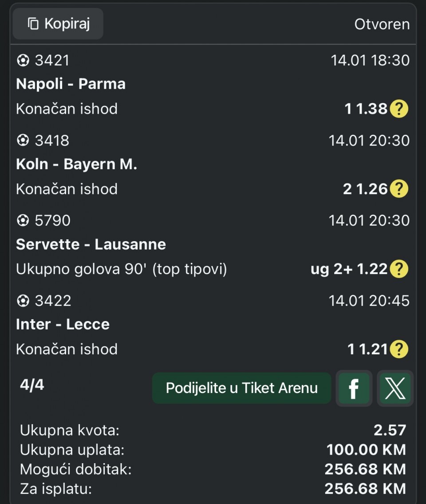The image size is (426, 504).
Task: Open info icon for Servette - Lausanne bet
Action: tap(398, 269)
